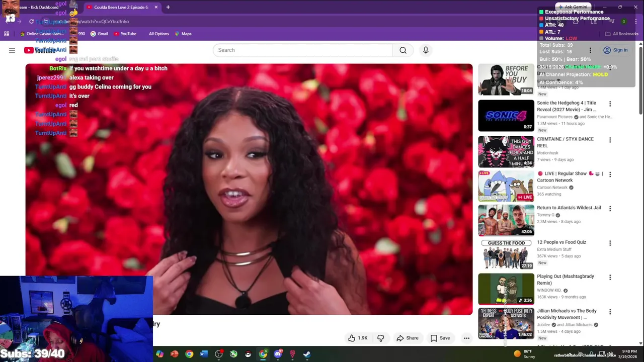
Task: Click the YouTube search magnifier button
Action: click(403, 50)
